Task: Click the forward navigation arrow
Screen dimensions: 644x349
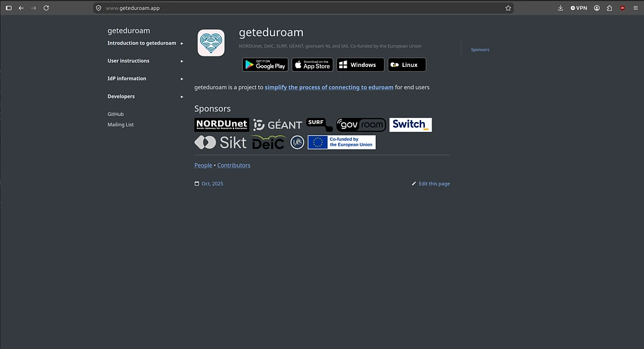Action: [33, 8]
